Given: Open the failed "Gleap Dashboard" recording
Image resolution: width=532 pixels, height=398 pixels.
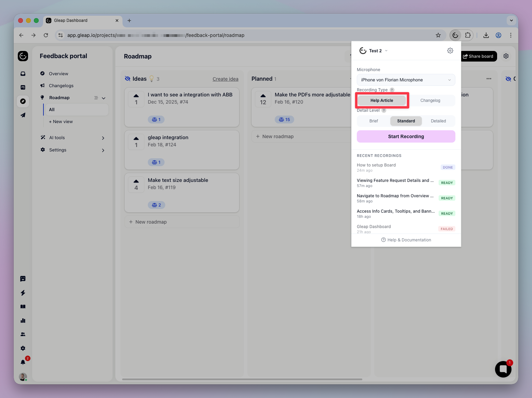Looking at the screenshot, I should (406, 229).
